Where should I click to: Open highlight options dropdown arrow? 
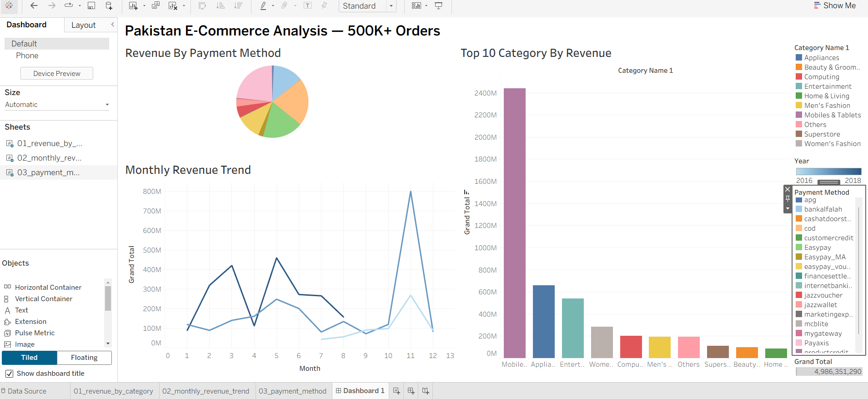click(273, 6)
